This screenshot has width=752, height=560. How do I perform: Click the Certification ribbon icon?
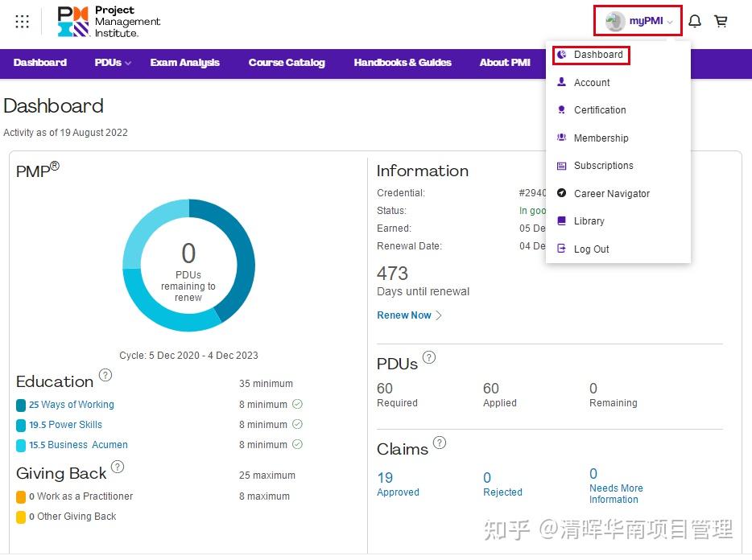click(562, 109)
